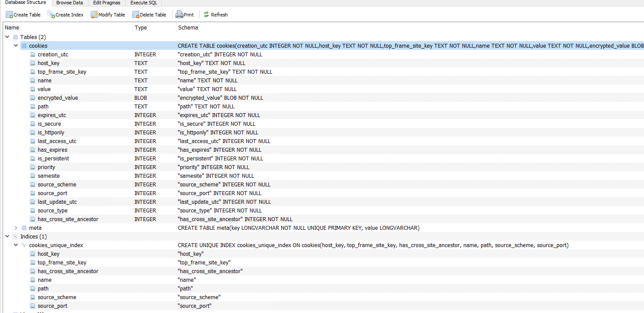This screenshot has height=313, width=644.
Task: Select the Database Structure tab
Action: click(x=26, y=3)
